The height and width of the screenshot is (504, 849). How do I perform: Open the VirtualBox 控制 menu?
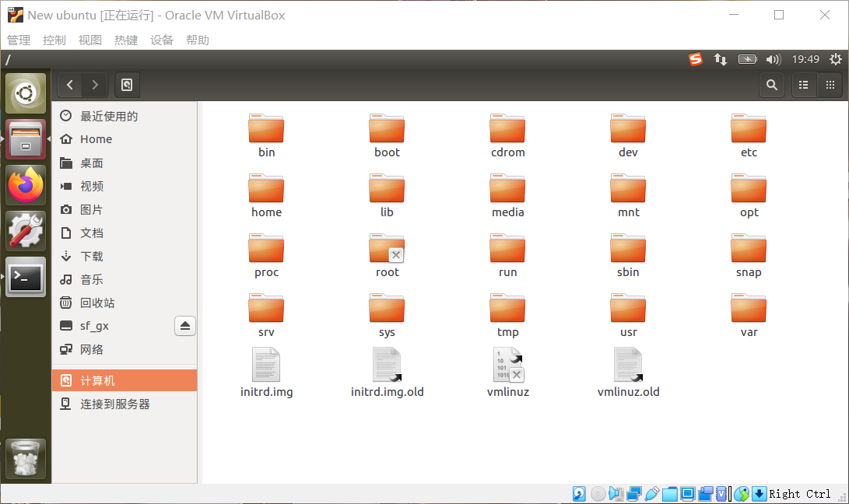54,40
